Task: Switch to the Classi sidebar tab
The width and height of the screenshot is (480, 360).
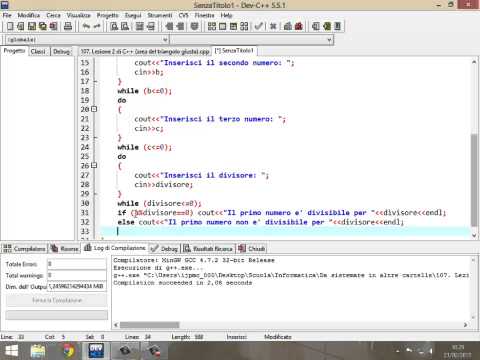Action: point(38,51)
